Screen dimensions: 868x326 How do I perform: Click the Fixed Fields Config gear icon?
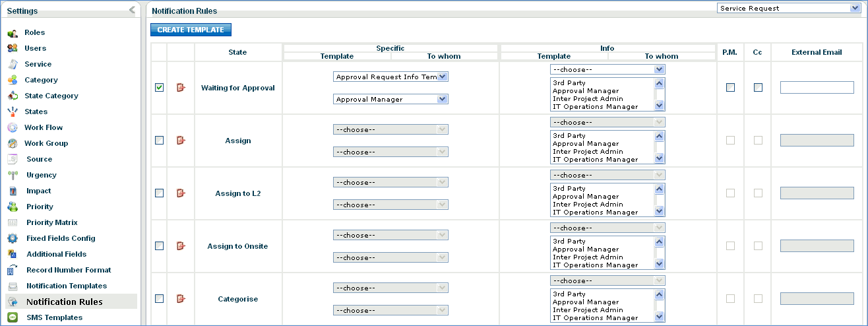pos(13,238)
